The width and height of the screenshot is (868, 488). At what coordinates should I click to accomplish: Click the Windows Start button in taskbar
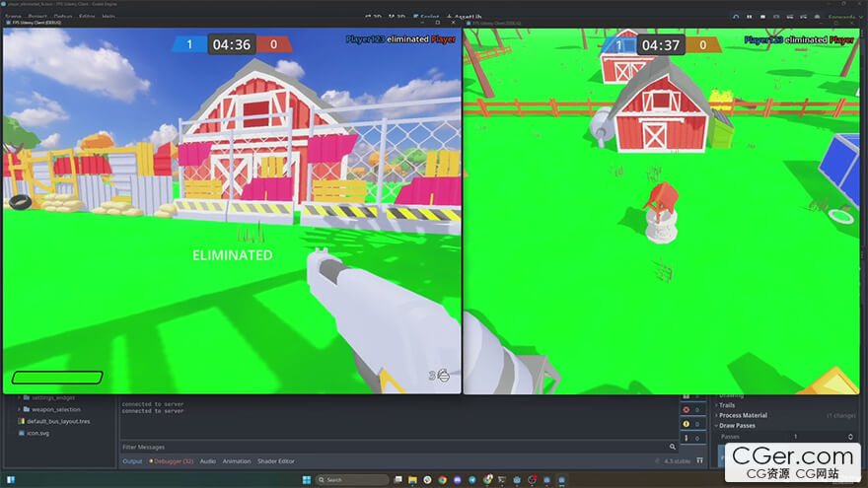(x=306, y=480)
